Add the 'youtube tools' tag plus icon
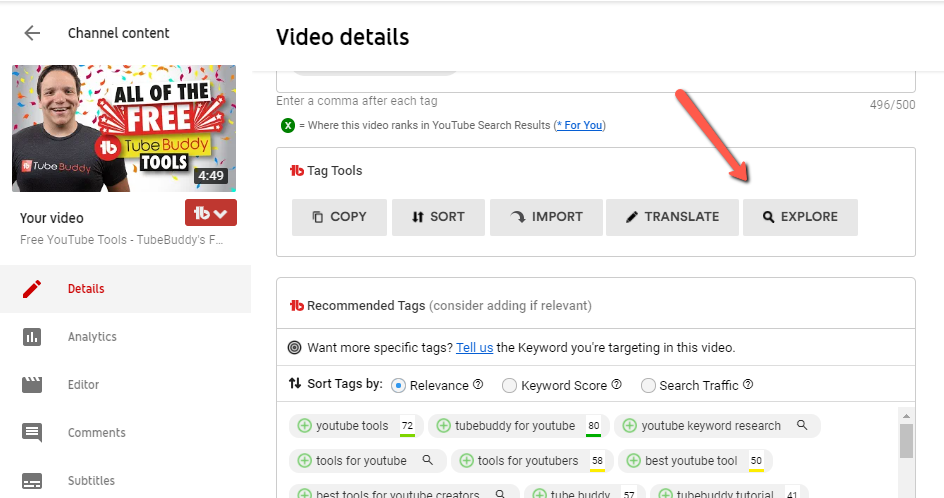Viewport: 944px width, 498px height. click(x=305, y=426)
